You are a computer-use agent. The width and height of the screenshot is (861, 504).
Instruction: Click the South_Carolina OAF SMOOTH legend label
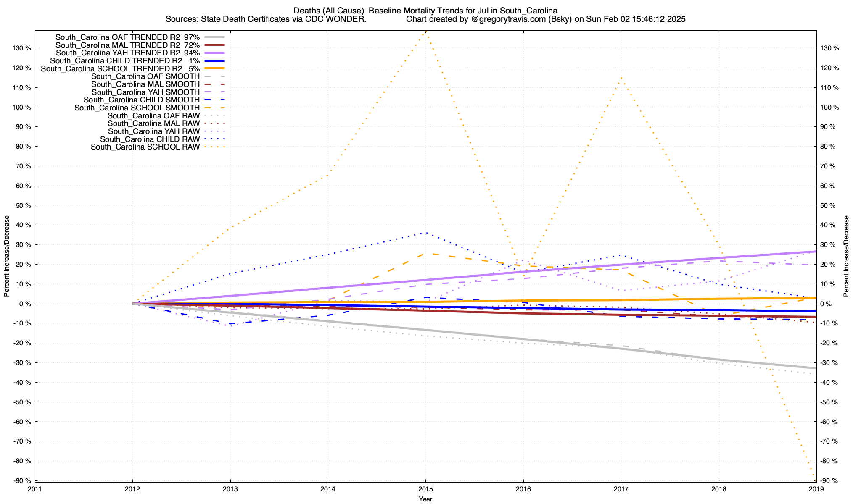click(145, 76)
